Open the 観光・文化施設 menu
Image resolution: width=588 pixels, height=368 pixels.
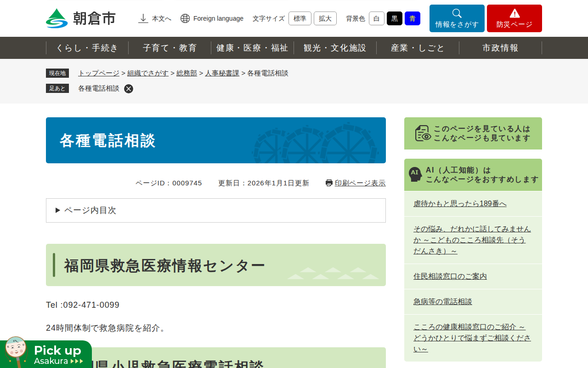tap(335, 48)
